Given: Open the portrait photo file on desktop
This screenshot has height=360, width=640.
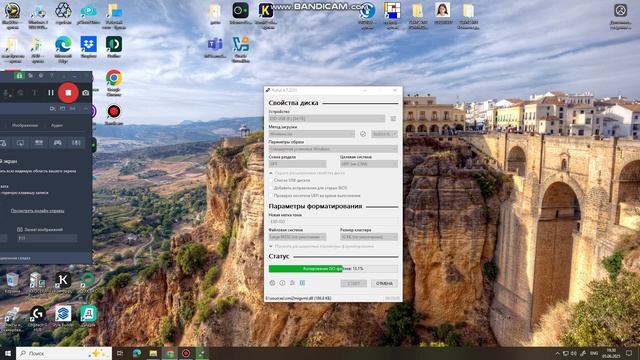Looking at the screenshot, I should coord(442,13).
